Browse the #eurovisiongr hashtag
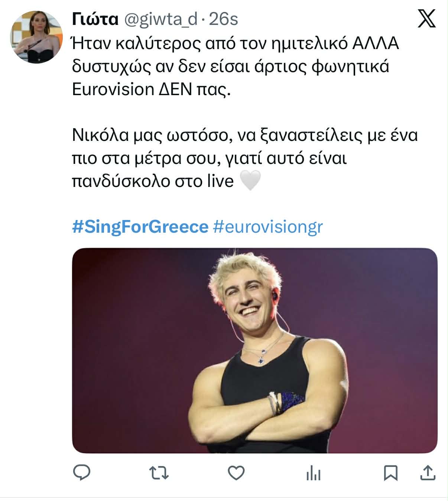This screenshot has width=448, height=501. coord(268,227)
